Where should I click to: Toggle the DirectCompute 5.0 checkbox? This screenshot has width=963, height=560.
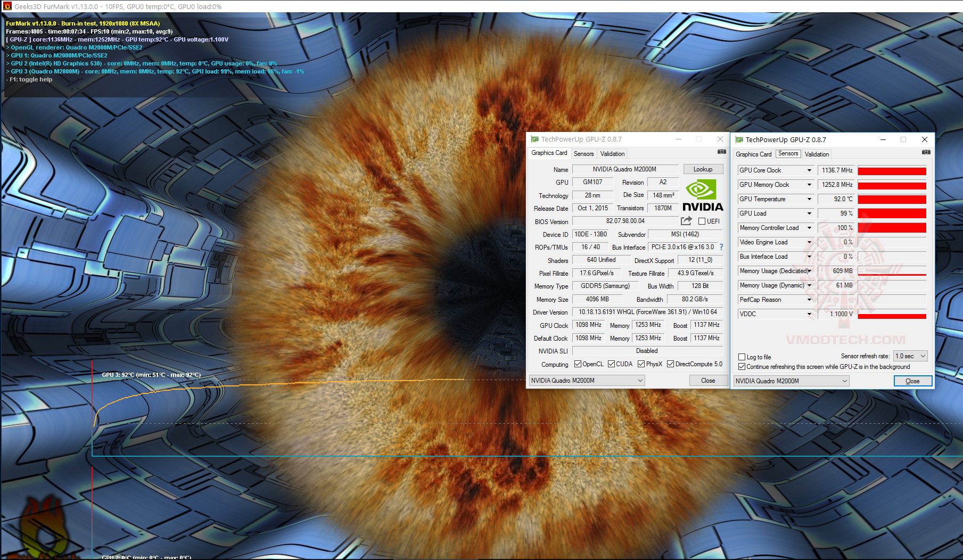[670, 364]
